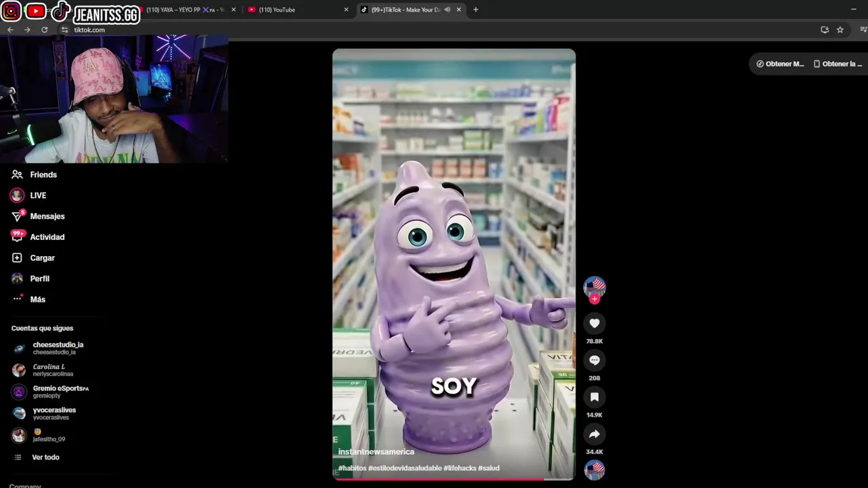The width and height of the screenshot is (868, 488).
Task: Click Obtener M... button at top right
Action: click(x=780, y=64)
